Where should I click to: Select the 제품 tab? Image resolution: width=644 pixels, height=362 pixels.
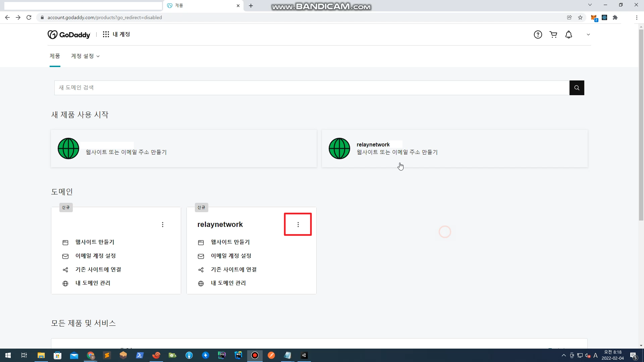pyautogui.click(x=55, y=56)
